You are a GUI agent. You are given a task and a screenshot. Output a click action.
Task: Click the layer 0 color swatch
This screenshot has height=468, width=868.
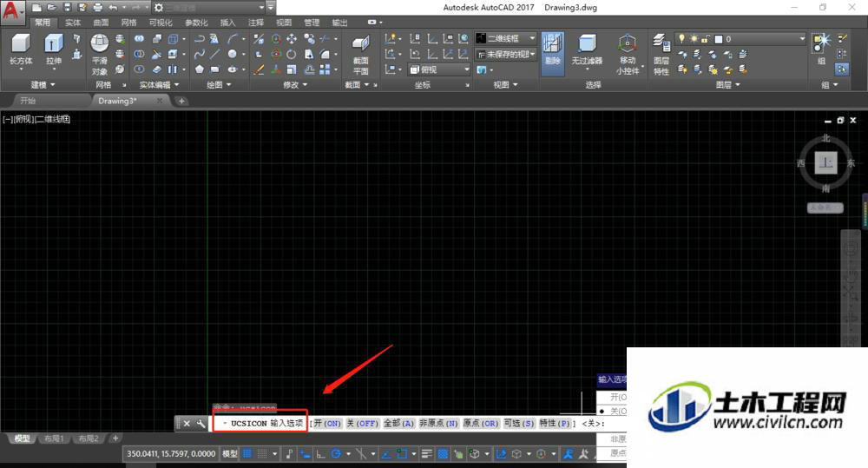pyautogui.click(x=719, y=39)
